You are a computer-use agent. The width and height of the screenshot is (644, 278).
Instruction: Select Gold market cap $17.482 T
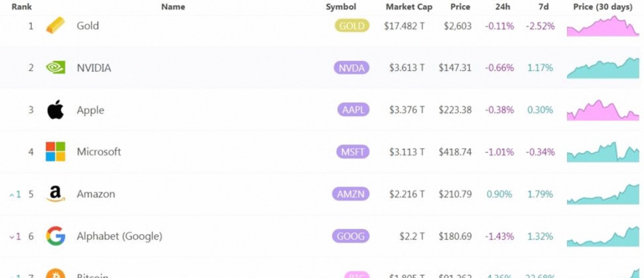tap(404, 26)
